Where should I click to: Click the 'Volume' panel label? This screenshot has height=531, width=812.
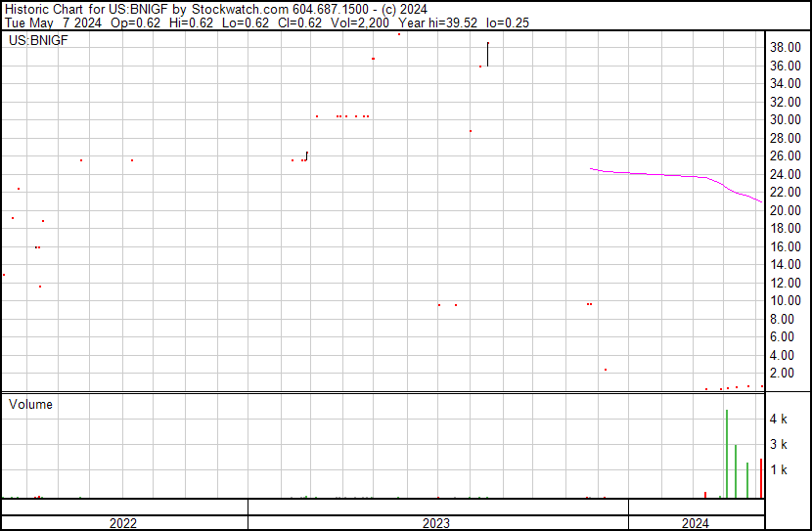point(30,404)
